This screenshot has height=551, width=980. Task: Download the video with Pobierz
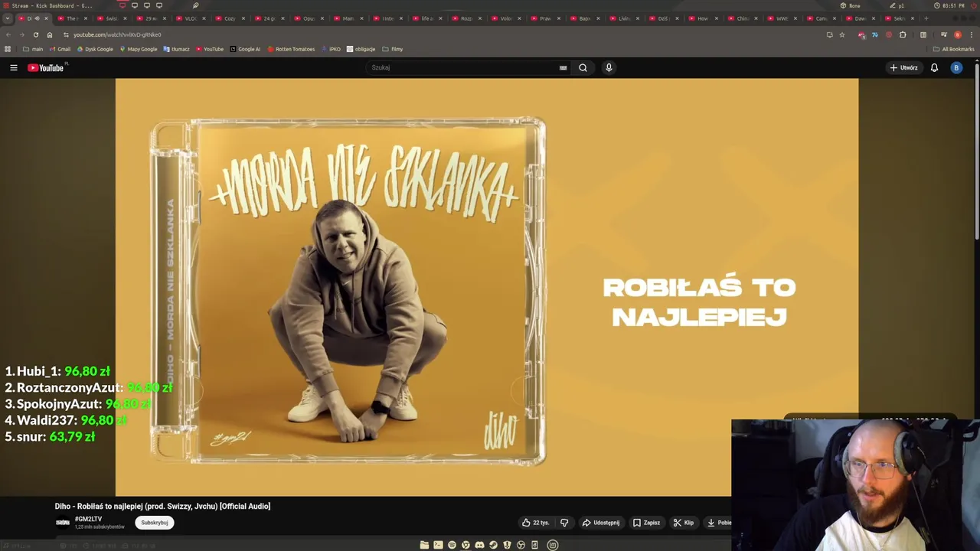(x=718, y=523)
